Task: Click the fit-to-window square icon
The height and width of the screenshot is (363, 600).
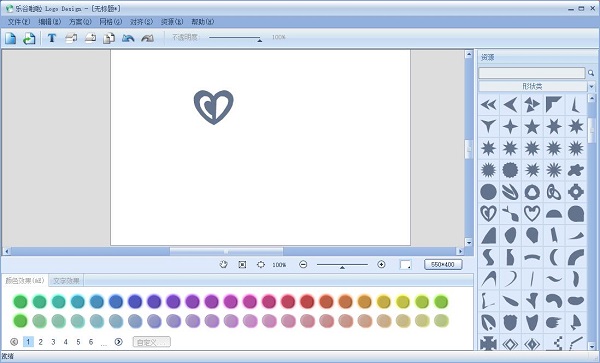Action: click(x=242, y=264)
